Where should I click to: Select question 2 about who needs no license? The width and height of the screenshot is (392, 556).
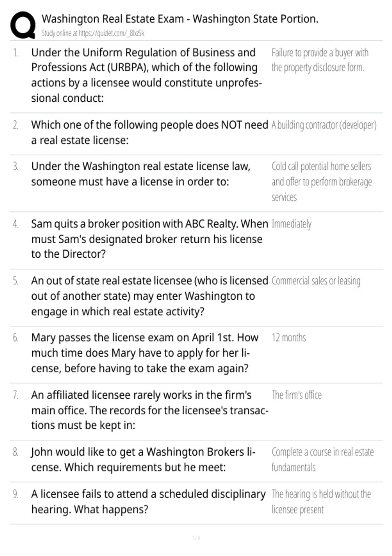150,132
